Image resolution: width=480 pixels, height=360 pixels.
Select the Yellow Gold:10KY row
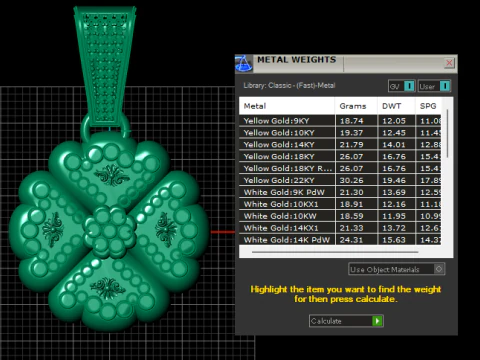coord(340,133)
